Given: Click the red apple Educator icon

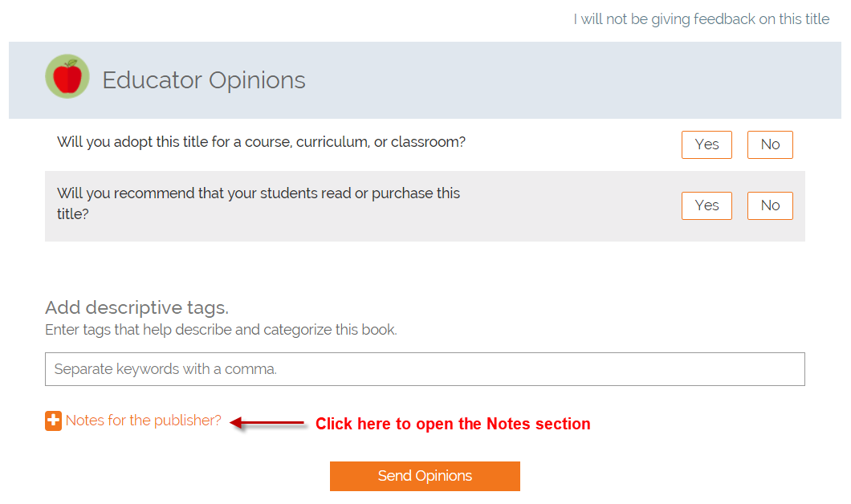Looking at the screenshot, I should coord(67,77).
